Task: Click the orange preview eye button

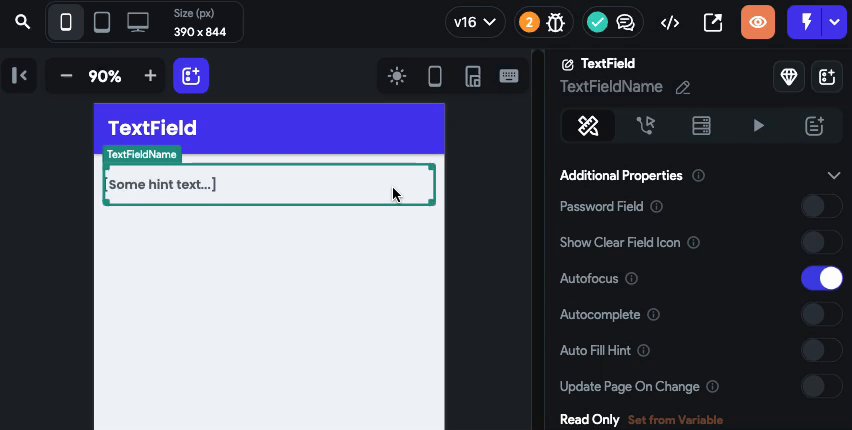Action: point(758,22)
